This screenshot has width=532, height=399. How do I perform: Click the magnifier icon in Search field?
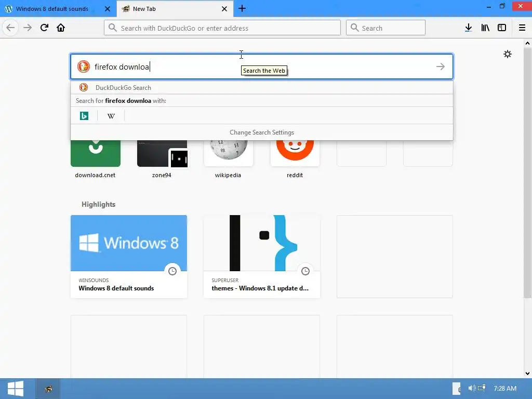click(354, 28)
